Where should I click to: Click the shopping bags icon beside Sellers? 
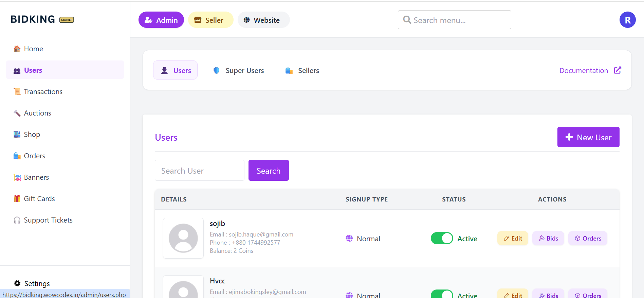click(x=289, y=70)
